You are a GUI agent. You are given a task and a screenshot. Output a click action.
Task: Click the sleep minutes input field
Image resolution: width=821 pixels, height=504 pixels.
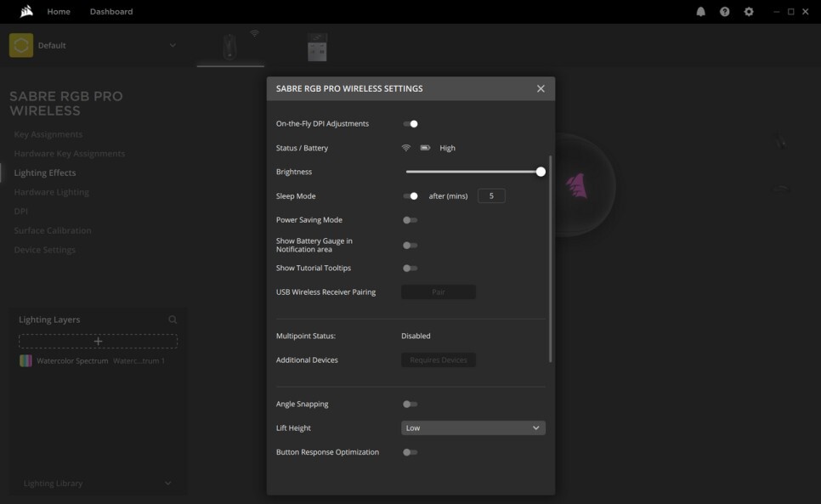pos(491,195)
